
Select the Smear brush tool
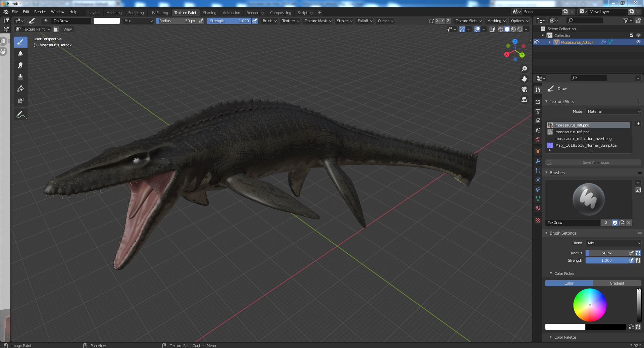20,65
